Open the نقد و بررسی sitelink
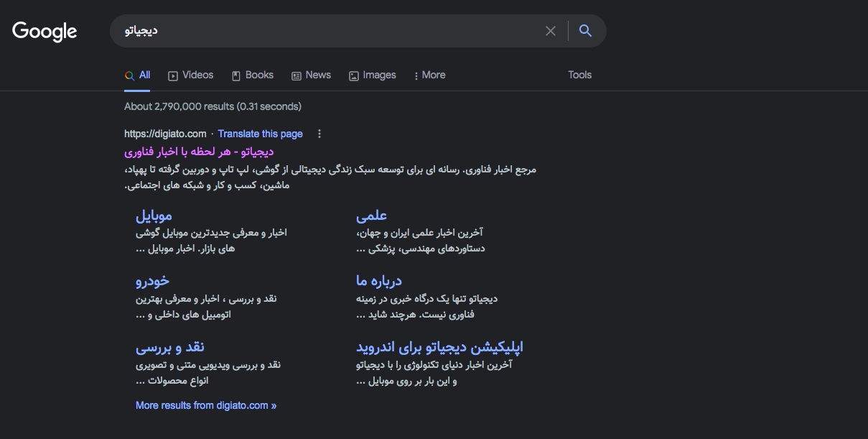 pyautogui.click(x=170, y=347)
